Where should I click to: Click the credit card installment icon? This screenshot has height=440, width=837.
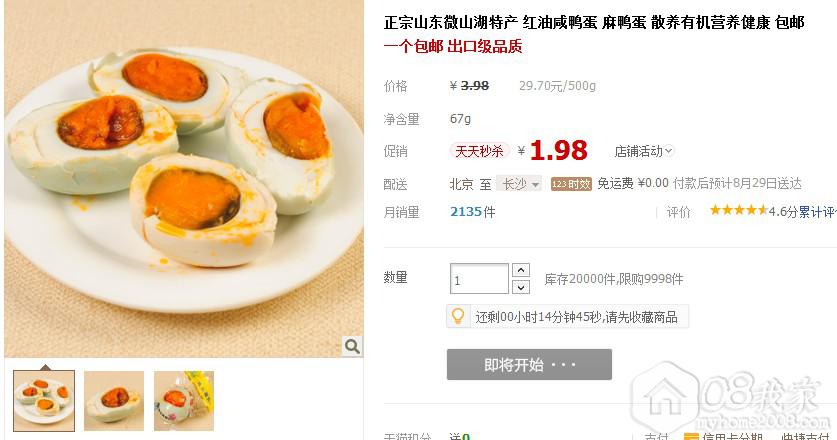(x=691, y=437)
